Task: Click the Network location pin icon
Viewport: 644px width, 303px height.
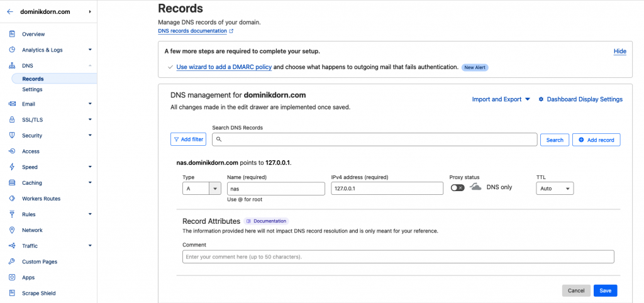Action: pos(12,230)
